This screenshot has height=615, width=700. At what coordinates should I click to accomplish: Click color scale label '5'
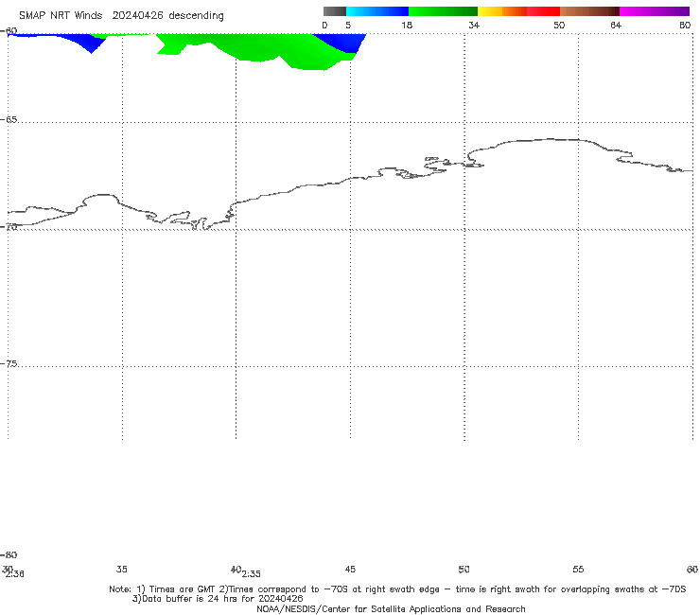pyautogui.click(x=348, y=26)
